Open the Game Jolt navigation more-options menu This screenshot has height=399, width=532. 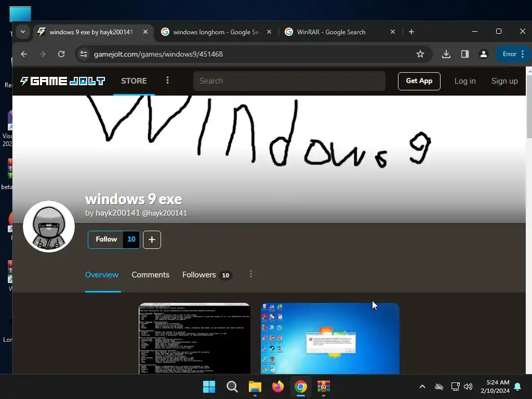click(167, 81)
